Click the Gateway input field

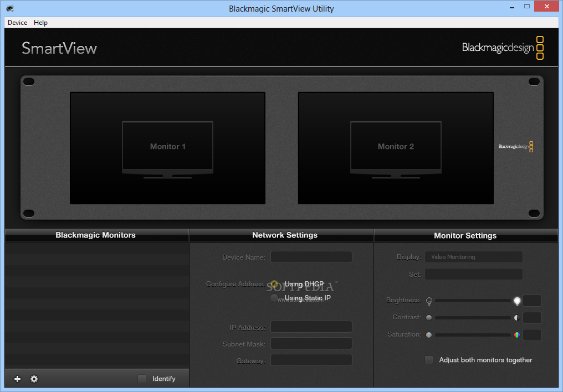tap(311, 360)
